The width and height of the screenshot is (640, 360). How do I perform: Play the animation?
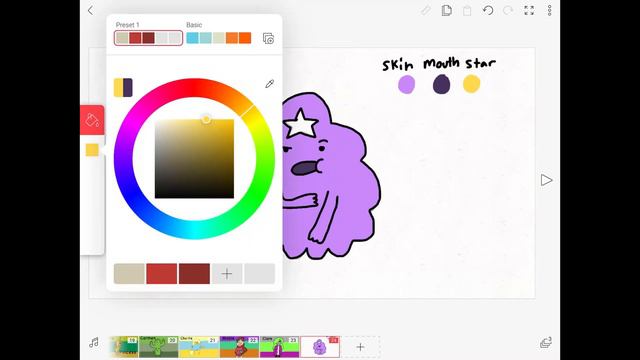pyautogui.click(x=546, y=180)
